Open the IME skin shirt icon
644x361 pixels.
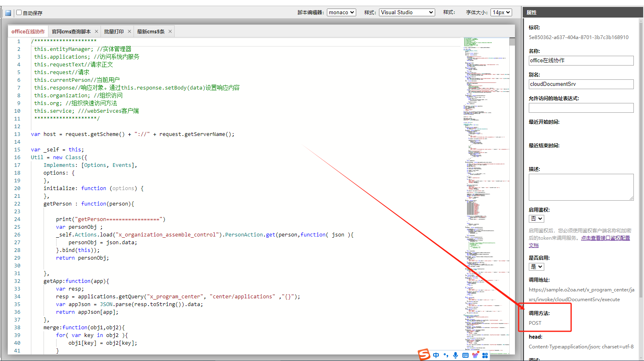point(475,355)
